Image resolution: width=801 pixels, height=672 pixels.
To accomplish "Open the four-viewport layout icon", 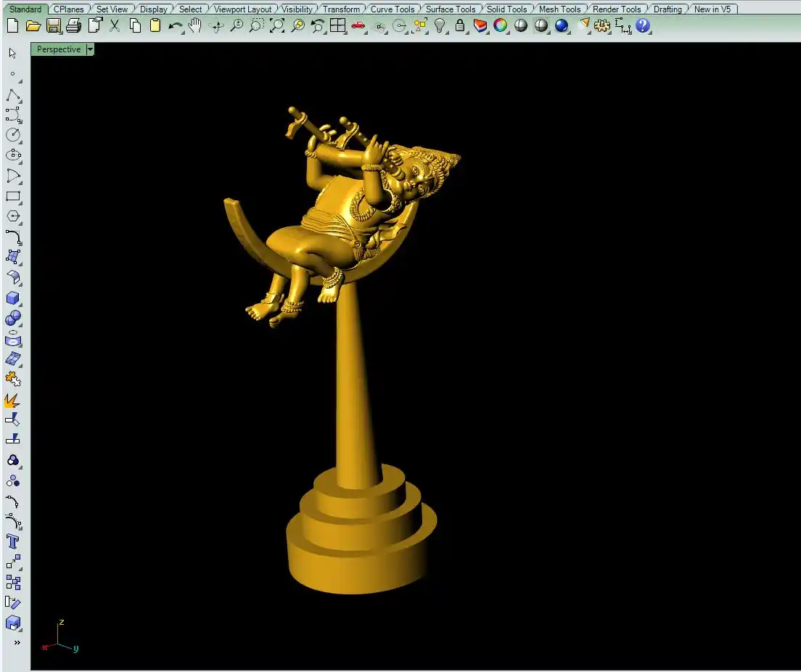I will (x=337, y=26).
